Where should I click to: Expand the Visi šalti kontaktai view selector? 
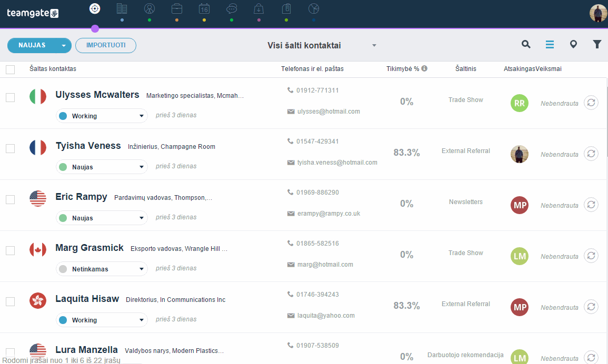coord(322,45)
